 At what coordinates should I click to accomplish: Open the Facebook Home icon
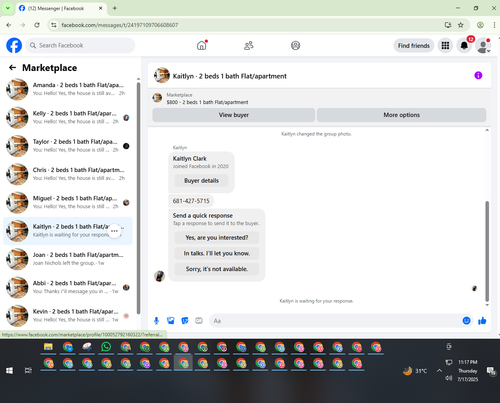click(201, 45)
